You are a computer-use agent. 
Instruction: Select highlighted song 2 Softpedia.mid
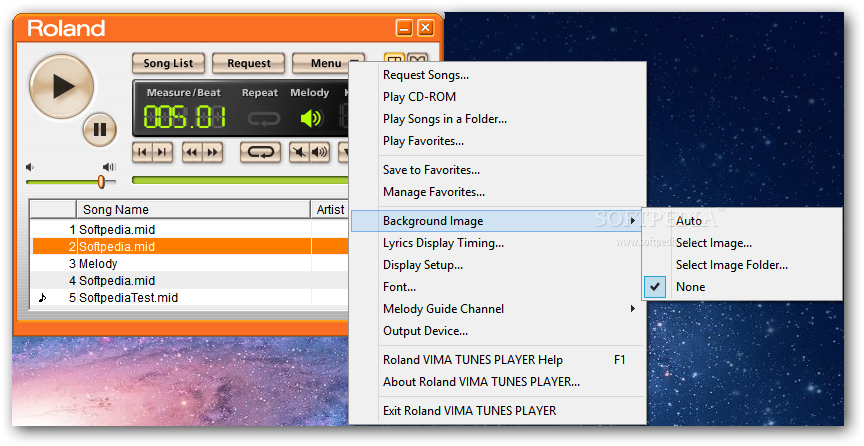pos(191,246)
